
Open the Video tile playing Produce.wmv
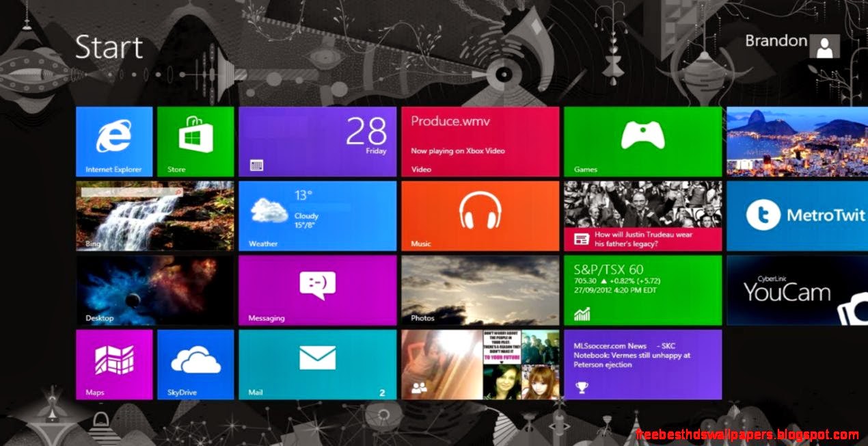(480, 142)
